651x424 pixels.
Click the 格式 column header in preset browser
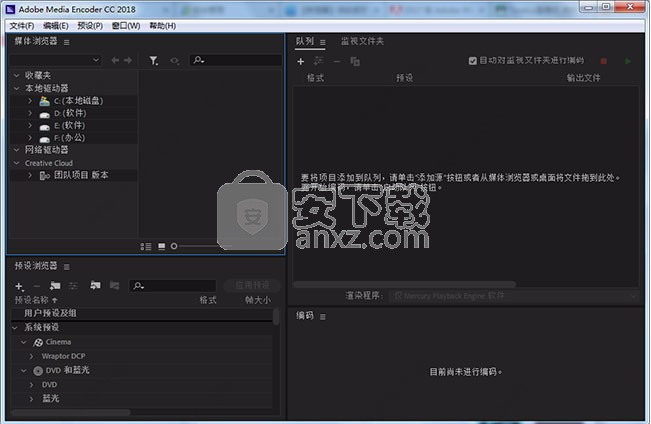pyautogui.click(x=208, y=300)
